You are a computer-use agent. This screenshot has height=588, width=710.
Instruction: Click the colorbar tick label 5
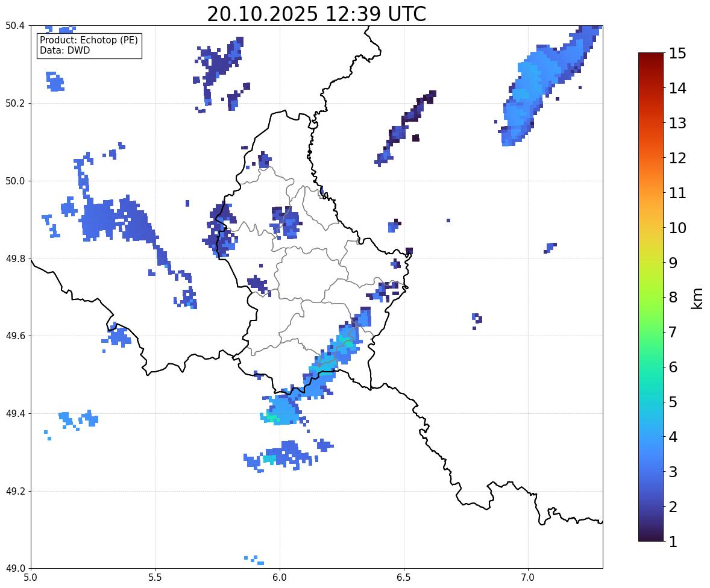click(x=673, y=402)
